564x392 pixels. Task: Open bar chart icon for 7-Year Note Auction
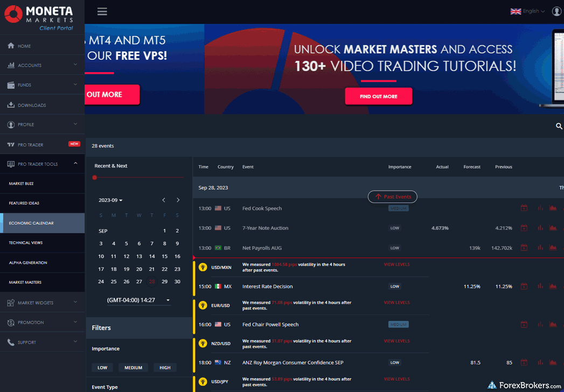[x=540, y=228]
